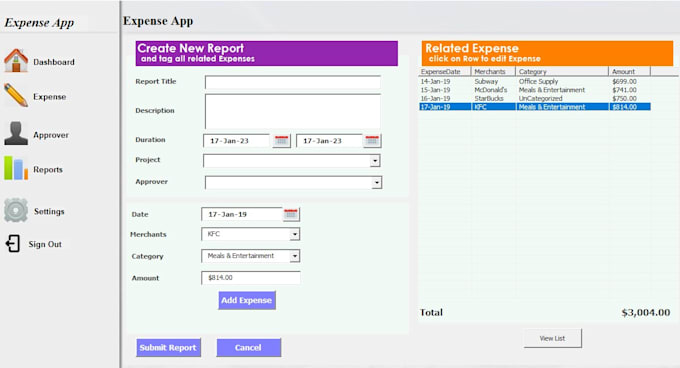This screenshot has height=368, width=680.
Task: Click the Amount field showing $814.00
Action: pyautogui.click(x=251, y=277)
